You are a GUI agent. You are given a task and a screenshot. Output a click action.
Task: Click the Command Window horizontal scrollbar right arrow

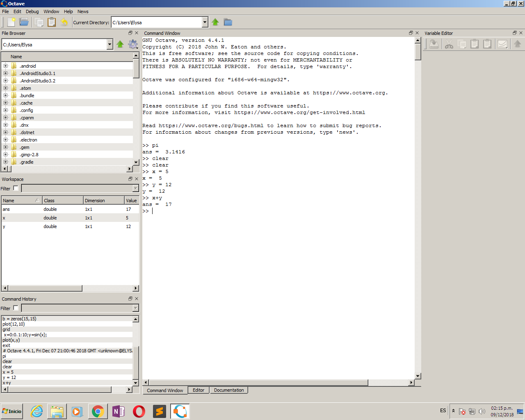click(411, 382)
